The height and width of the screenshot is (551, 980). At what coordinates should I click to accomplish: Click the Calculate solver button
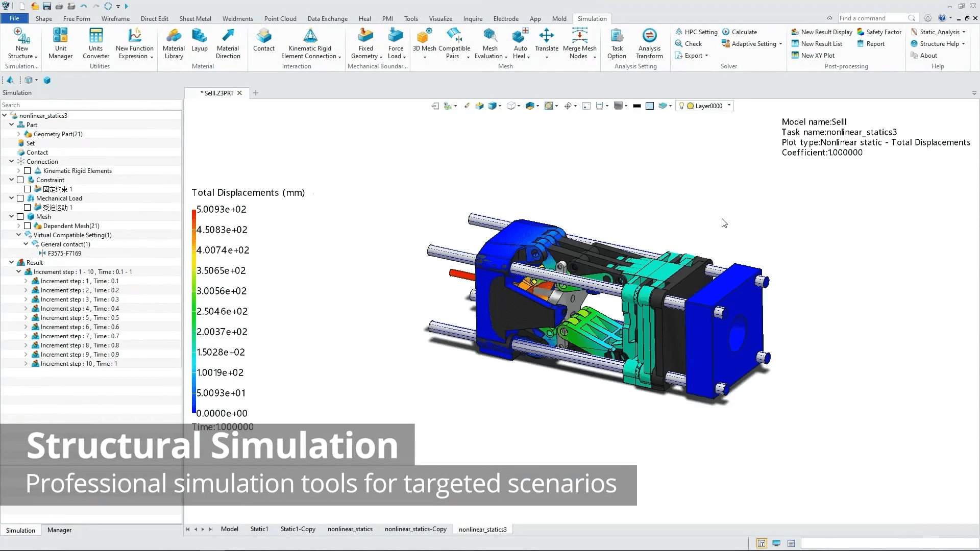click(739, 32)
